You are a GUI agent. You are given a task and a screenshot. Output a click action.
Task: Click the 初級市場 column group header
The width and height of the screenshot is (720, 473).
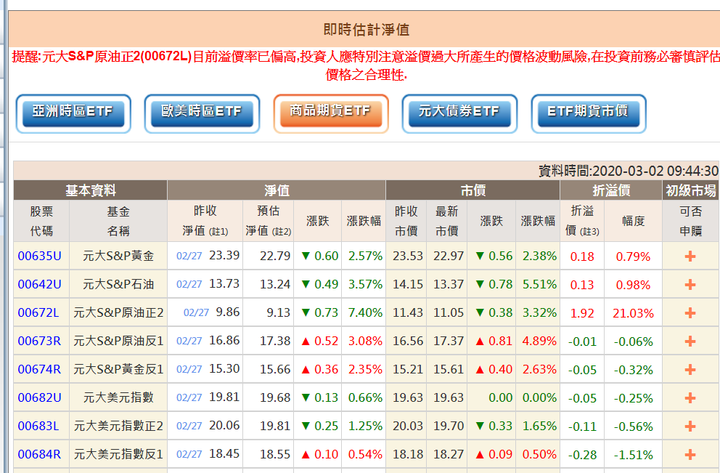691,190
